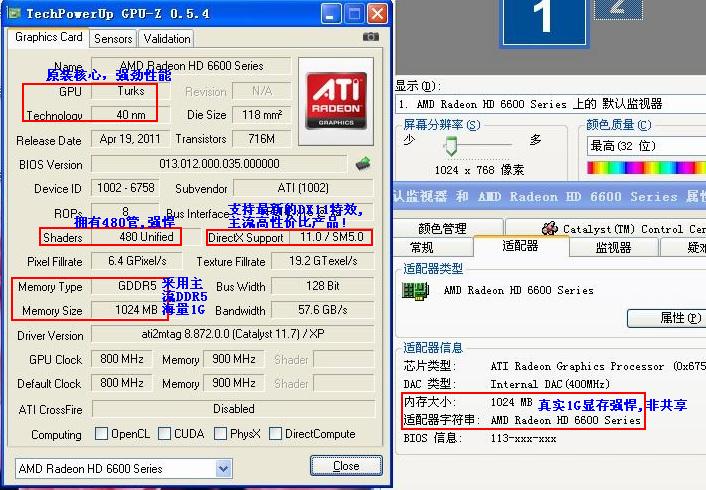Click the Catalyst Control Center tab icon

[550, 228]
